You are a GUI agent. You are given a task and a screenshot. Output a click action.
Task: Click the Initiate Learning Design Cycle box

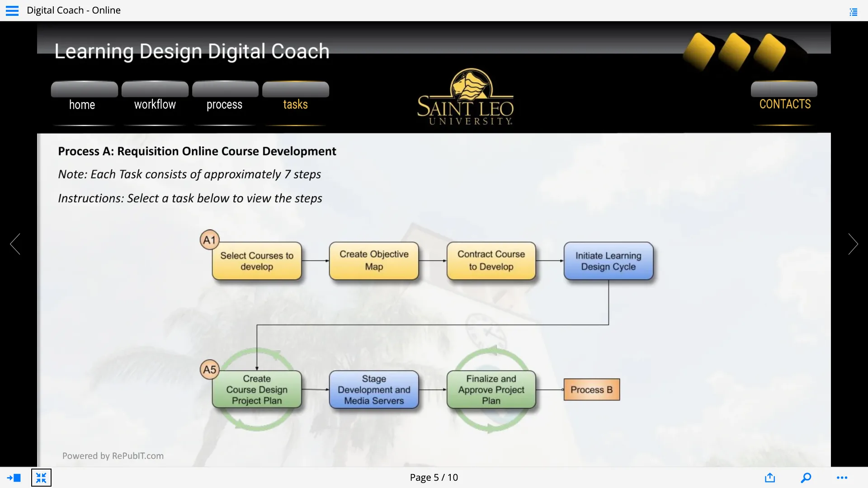point(608,261)
